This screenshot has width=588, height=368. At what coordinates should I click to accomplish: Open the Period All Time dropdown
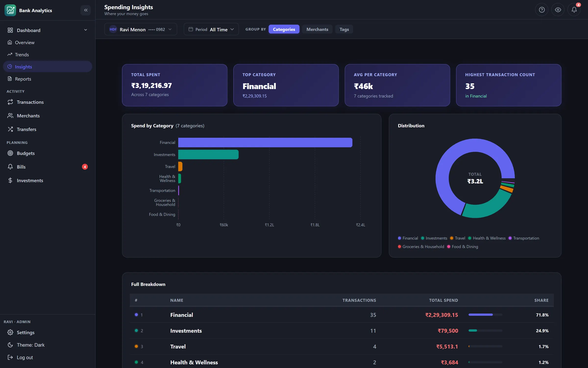click(211, 29)
